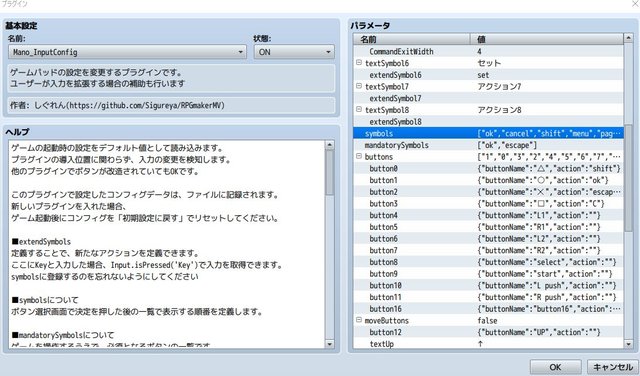Screen dimensions: 640x376
Task: Click the OK button
Action: pos(556,367)
